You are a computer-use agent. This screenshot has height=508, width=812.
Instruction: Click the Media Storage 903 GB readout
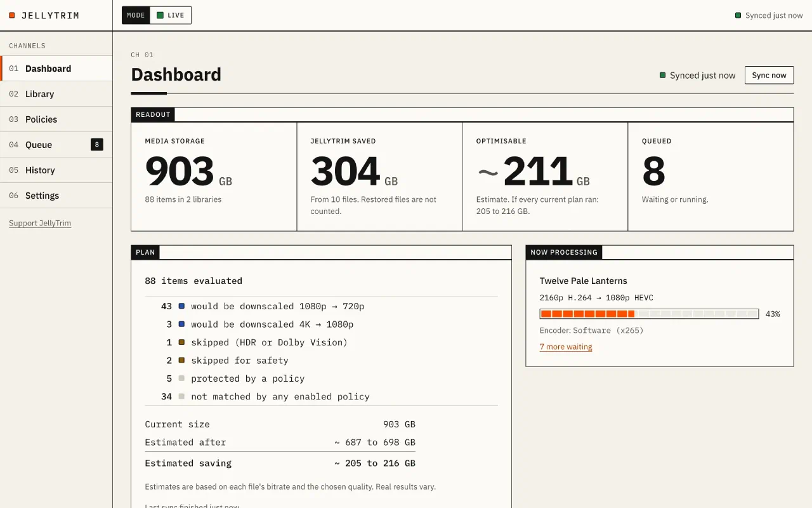click(214, 177)
